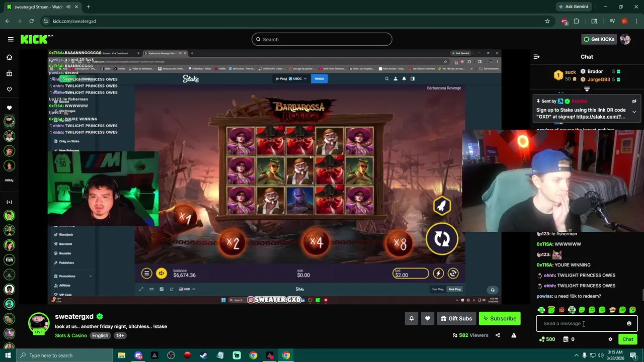Open the Browse icon in Kick sidebar
The image size is (644, 362).
9,73
